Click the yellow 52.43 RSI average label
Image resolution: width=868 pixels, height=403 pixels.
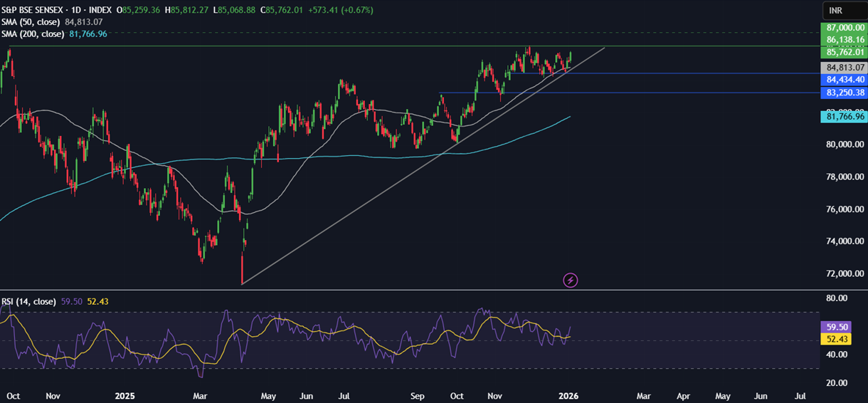tap(835, 339)
